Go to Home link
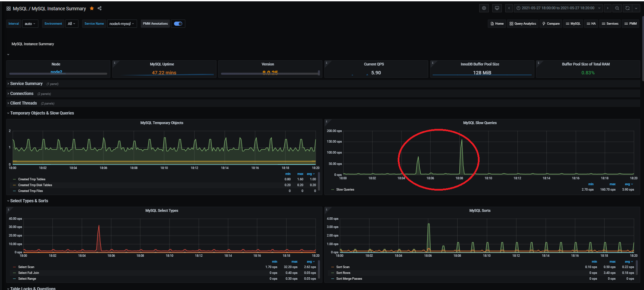Image resolution: width=644 pixels, height=290 pixels. click(497, 24)
